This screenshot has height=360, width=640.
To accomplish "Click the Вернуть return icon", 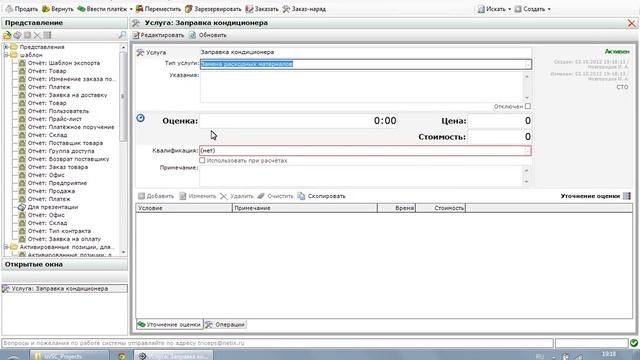I will click(46, 9).
